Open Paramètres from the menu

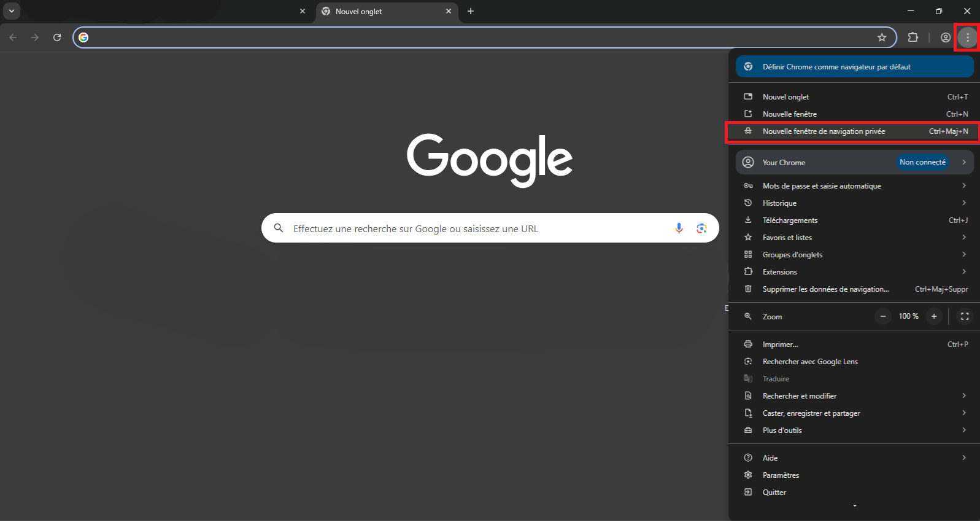855,475
